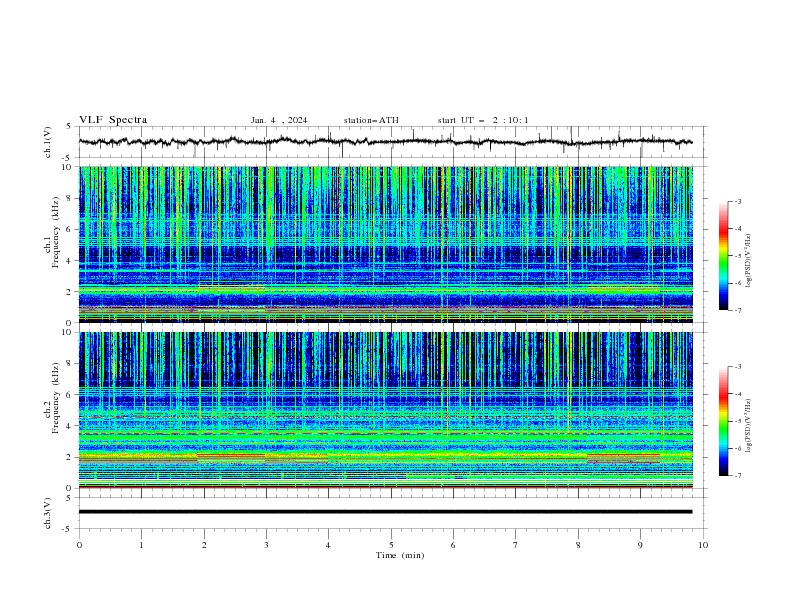This screenshot has width=792, height=612.
Task: Click the "-5" tick on the ch.3(V) axis
Action: point(68,529)
